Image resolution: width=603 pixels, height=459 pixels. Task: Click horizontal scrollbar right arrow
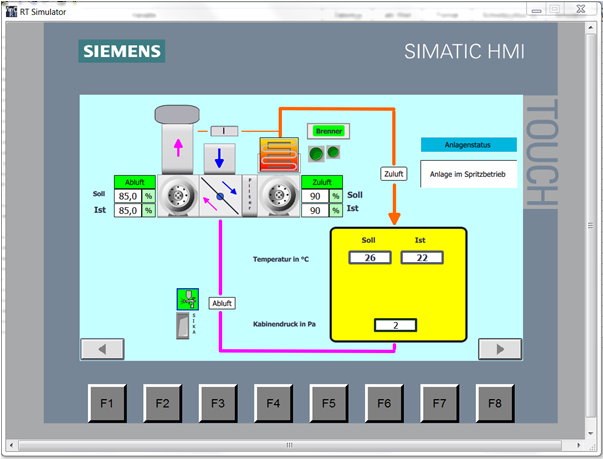578,445
